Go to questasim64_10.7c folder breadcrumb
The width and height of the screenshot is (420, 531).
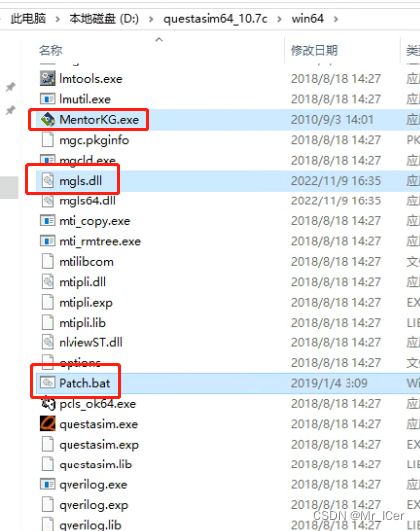tap(215, 19)
